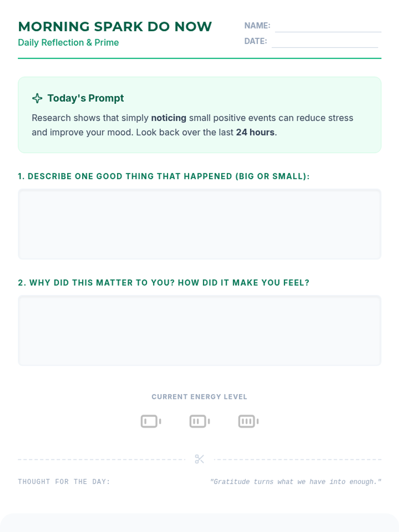Viewport: 399px width, 532px height.
Task: Click the Today's Prompt heading
Action: (85, 98)
